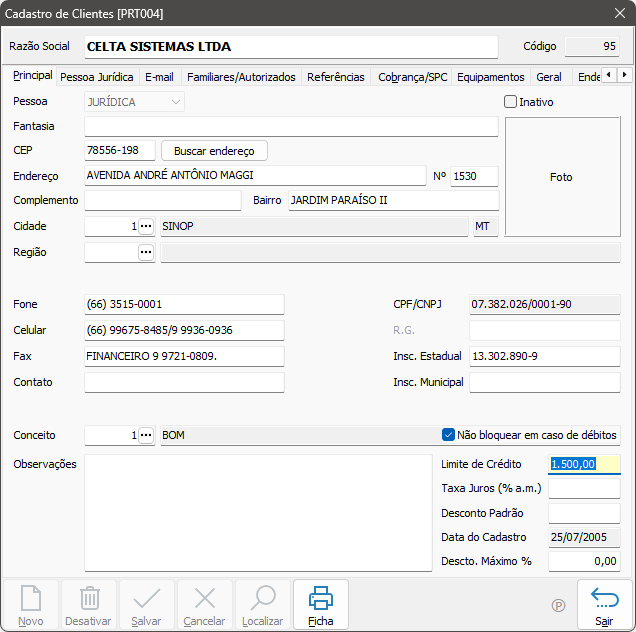Image resolution: width=636 pixels, height=632 pixels.
Task: Click the circled P icon
Action: 558,606
